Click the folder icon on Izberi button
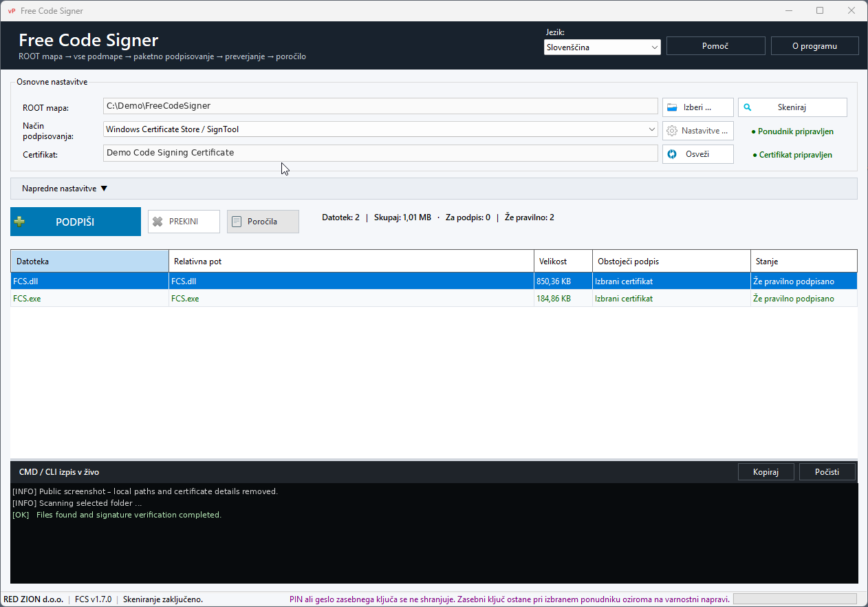868x607 pixels. pos(672,107)
